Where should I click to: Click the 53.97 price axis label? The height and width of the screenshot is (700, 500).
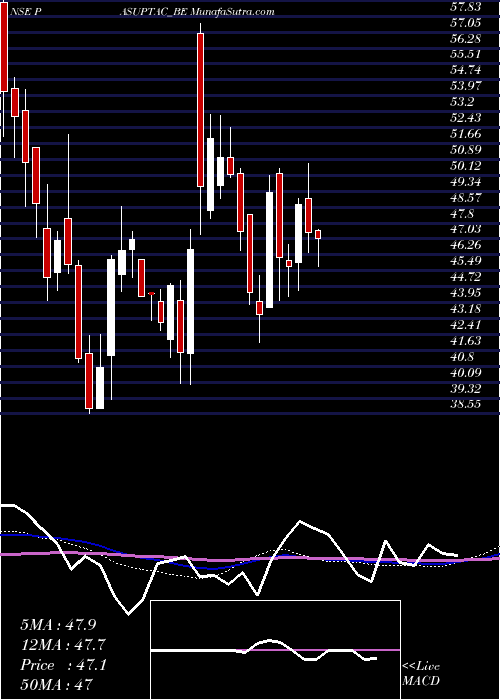point(467,86)
